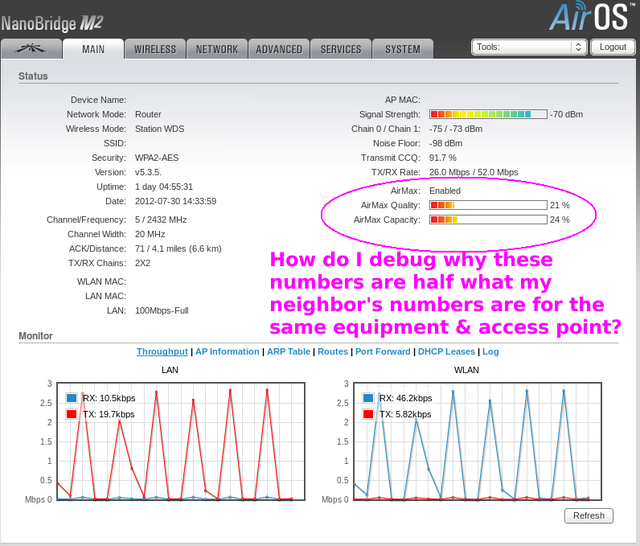
Task: View the ARP Table link
Action: (x=289, y=351)
